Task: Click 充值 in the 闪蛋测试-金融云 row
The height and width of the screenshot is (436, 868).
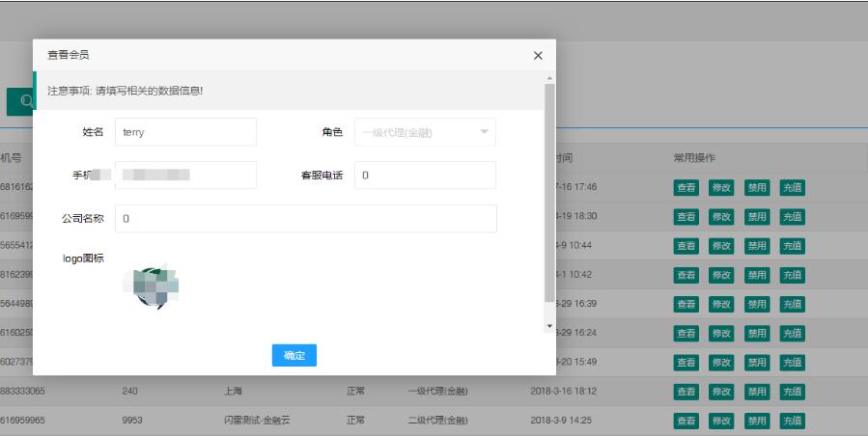Action: coord(792,422)
